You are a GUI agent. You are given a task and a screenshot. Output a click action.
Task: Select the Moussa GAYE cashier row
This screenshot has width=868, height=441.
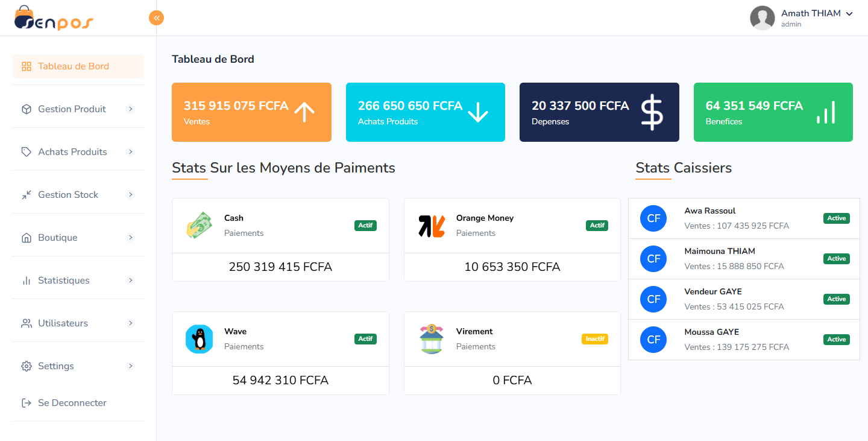click(x=743, y=340)
